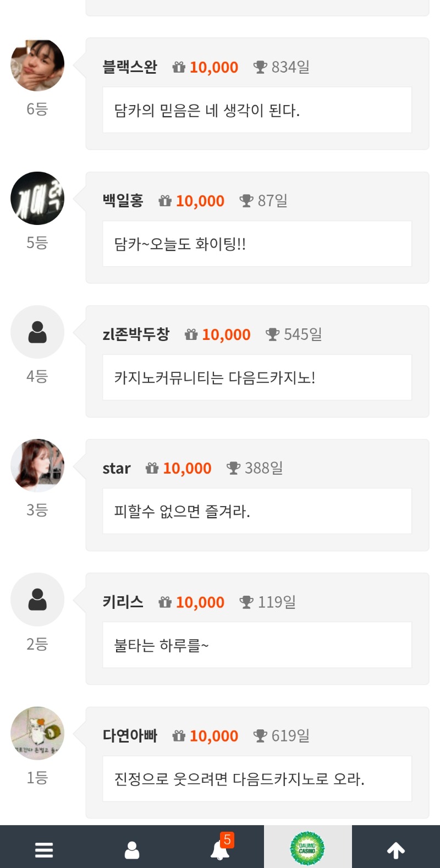Image resolution: width=440 pixels, height=868 pixels.
Task: Click the gift icon next to star
Action: (x=152, y=468)
